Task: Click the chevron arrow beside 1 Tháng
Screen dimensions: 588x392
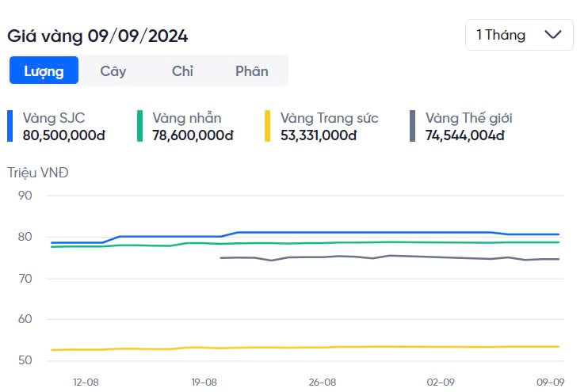Action: (x=554, y=35)
